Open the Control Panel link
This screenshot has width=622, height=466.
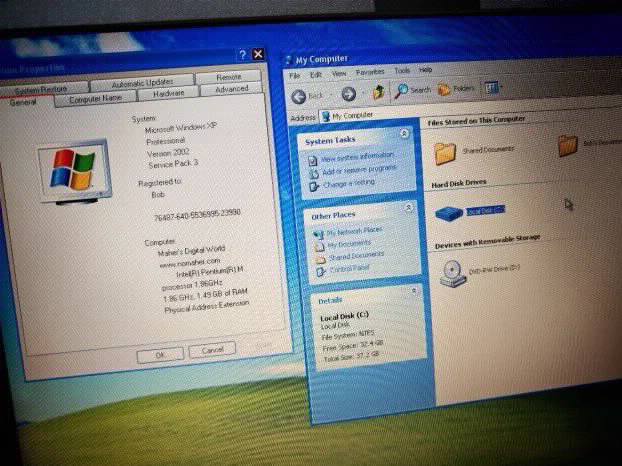(350, 268)
